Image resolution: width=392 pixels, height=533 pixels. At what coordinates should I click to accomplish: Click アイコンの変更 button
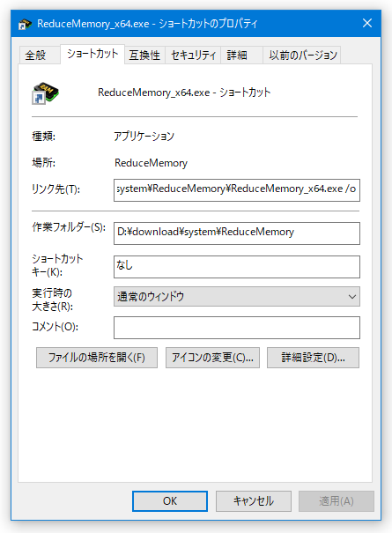click(212, 358)
